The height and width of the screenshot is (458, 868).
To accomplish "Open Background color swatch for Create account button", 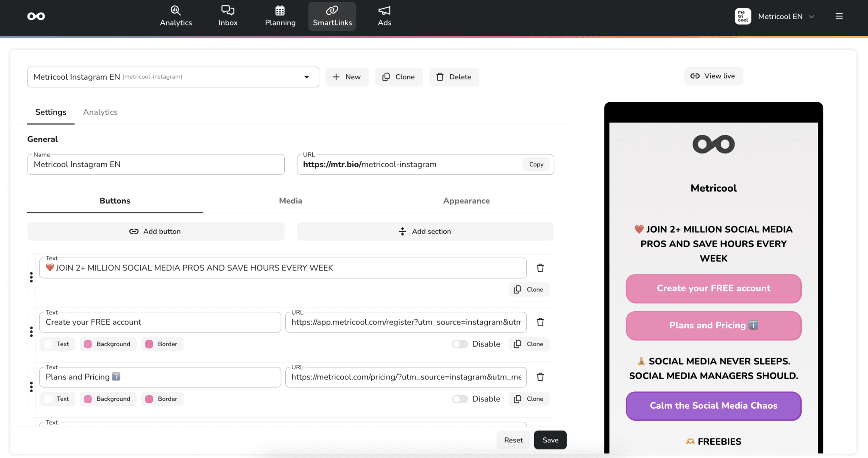I will pyautogui.click(x=88, y=344).
